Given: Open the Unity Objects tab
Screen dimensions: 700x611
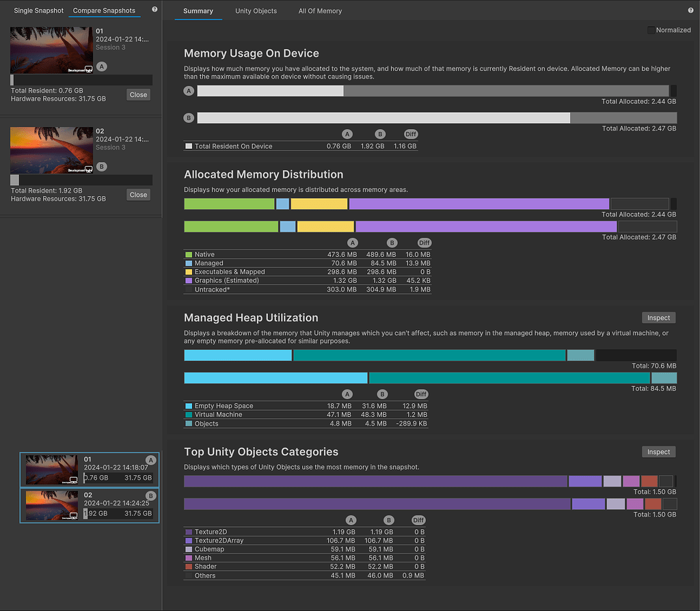Looking at the screenshot, I should coord(256,11).
